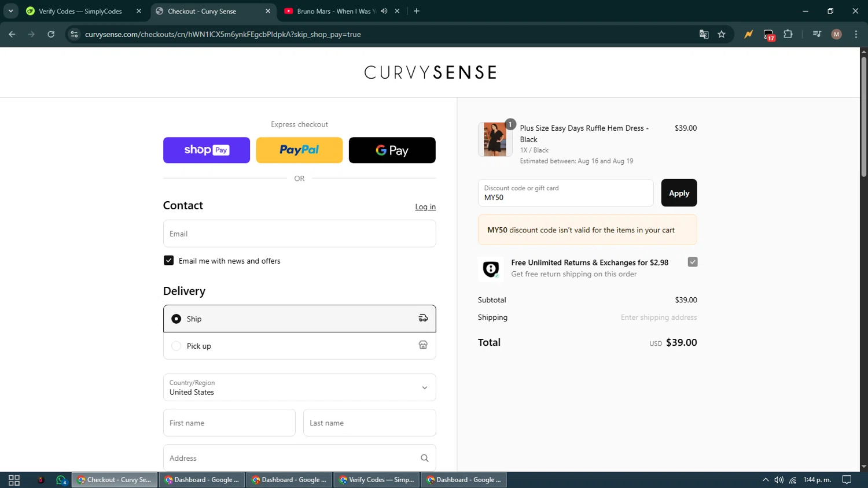Open the Extensions puzzle icon
Viewport: 868px width, 488px height.
click(788, 34)
